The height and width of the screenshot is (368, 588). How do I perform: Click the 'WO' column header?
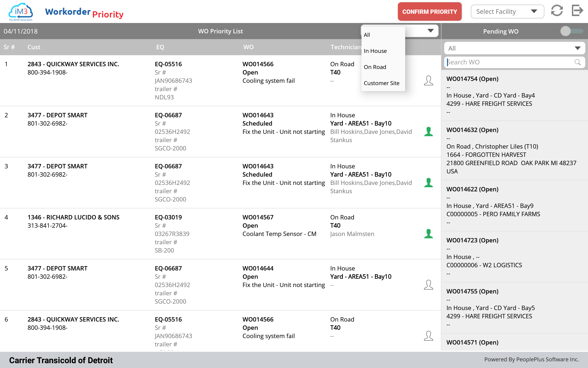coord(248,47)
